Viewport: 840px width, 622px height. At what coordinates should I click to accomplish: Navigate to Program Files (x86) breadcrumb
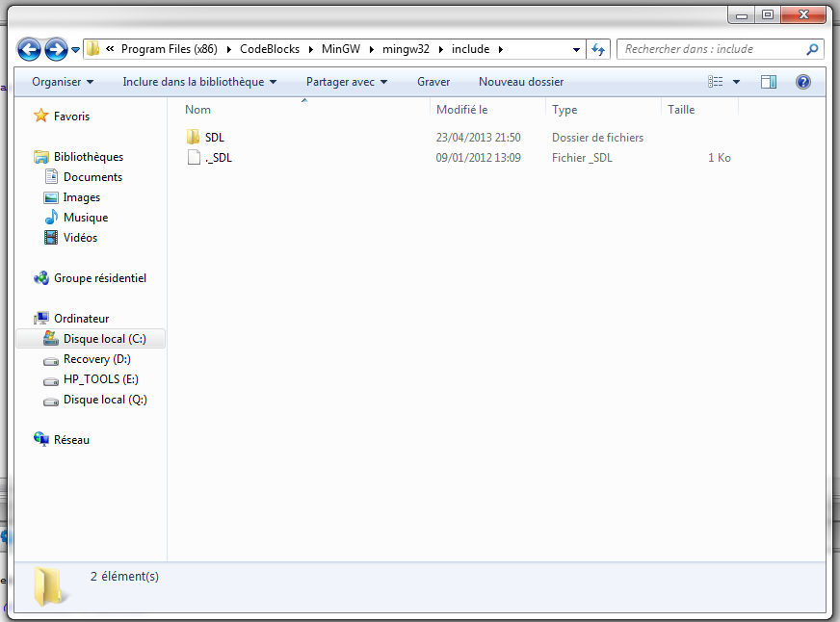pos(170,49)
